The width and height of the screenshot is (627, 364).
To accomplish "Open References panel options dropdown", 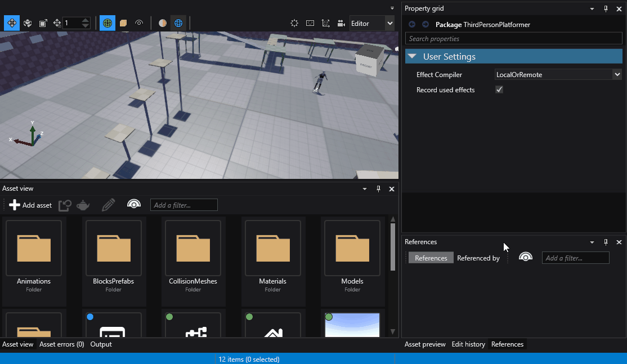I will 592,242.
